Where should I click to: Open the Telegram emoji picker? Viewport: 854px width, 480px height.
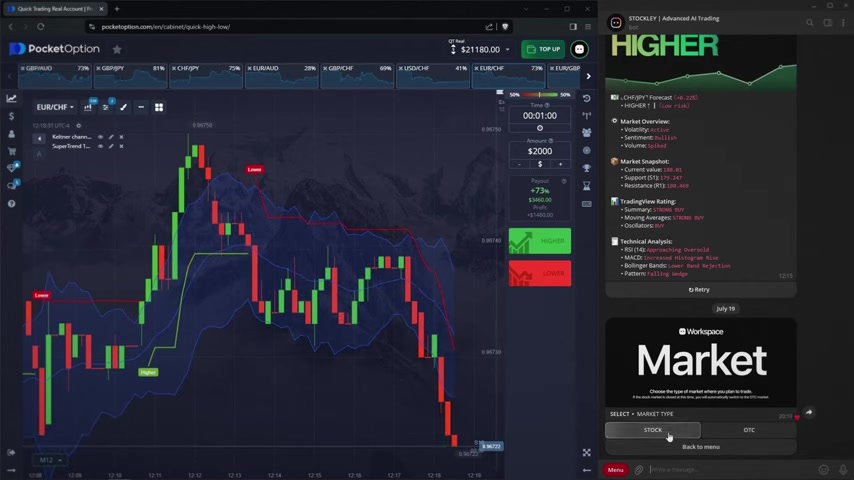(x=824, y=470)
